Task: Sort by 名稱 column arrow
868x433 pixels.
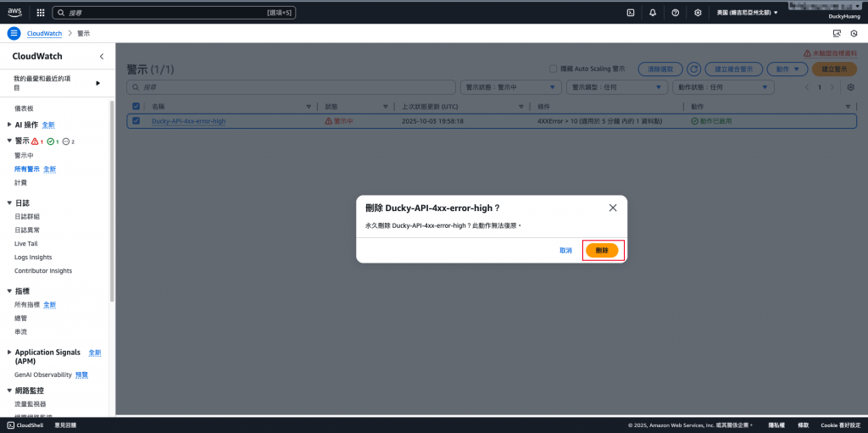Action: coord(309,106)
